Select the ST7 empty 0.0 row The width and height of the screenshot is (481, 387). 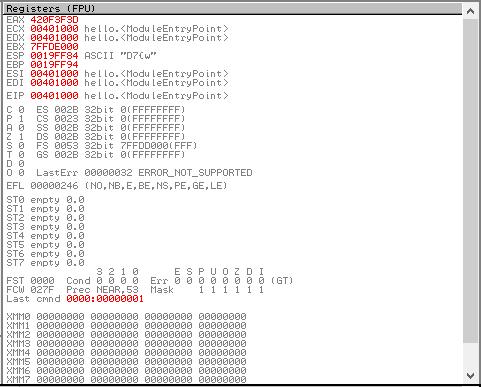(45, 263)
